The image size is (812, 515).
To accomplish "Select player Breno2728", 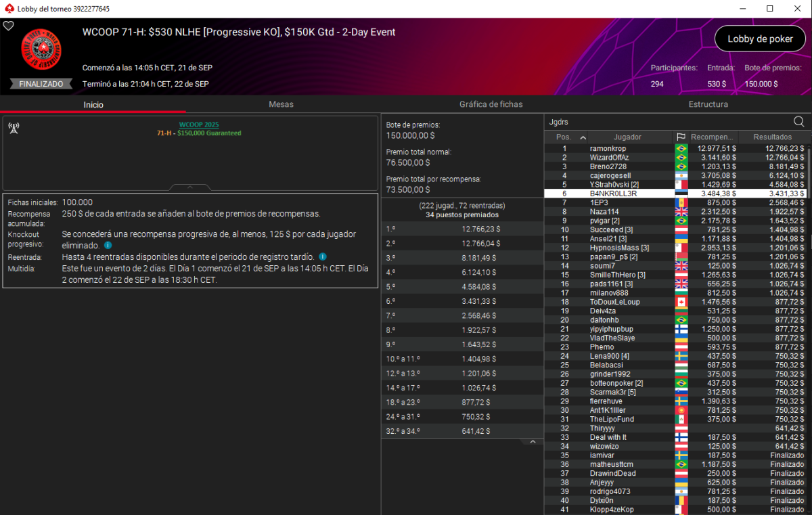I will (675, 166).
